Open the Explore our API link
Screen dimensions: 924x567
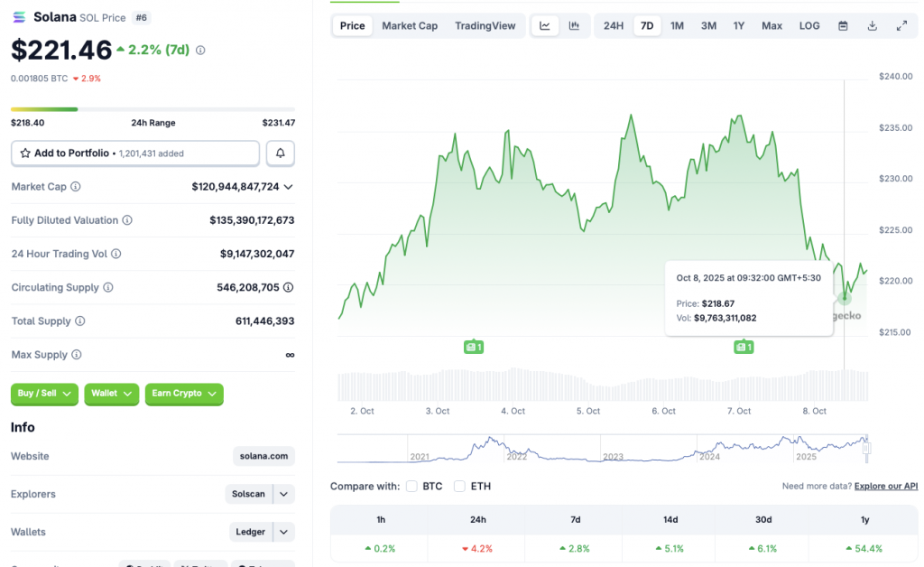885,487
